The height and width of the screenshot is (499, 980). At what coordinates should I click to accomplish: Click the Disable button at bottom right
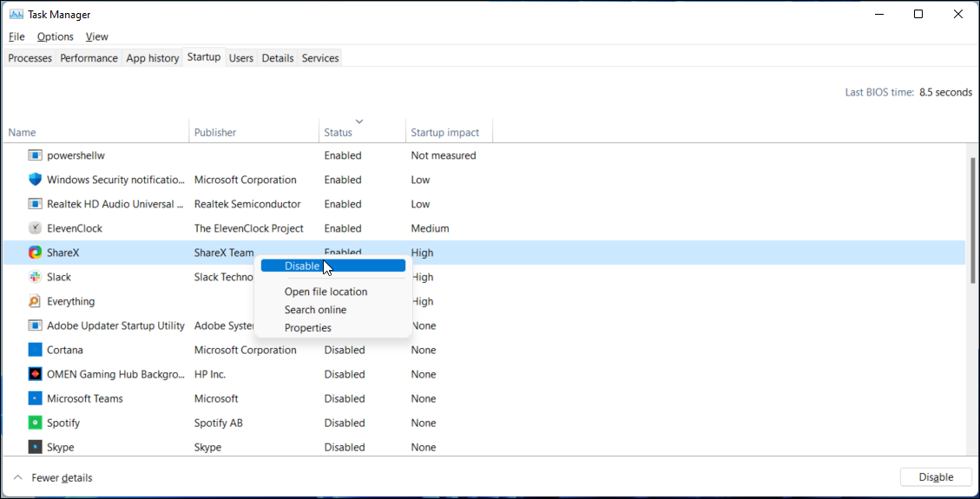point(936,477)
